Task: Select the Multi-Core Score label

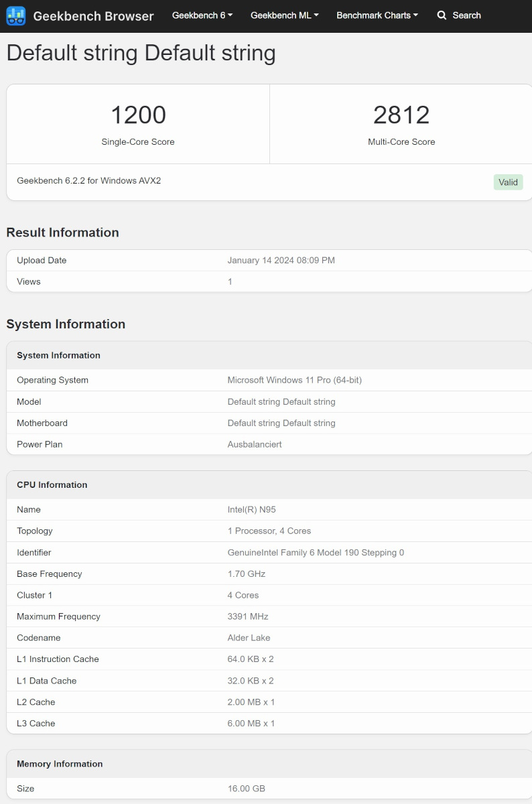Action: [401, 142]
